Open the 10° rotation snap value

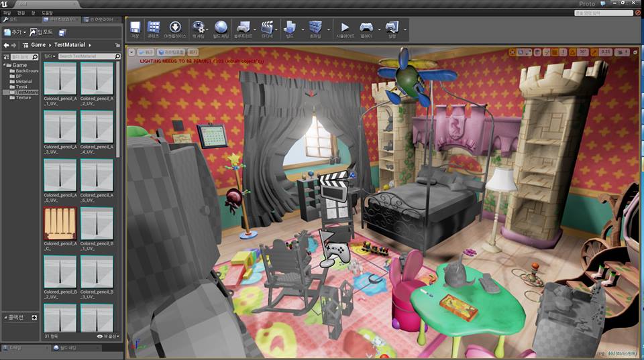click(x=583, y=52)
